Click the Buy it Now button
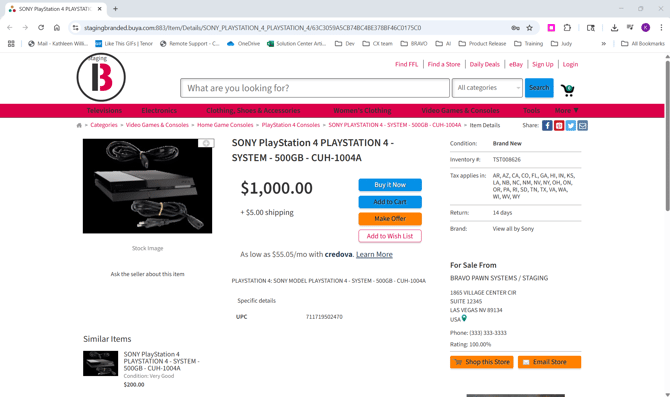670x397 pixels. pos(390,185)
